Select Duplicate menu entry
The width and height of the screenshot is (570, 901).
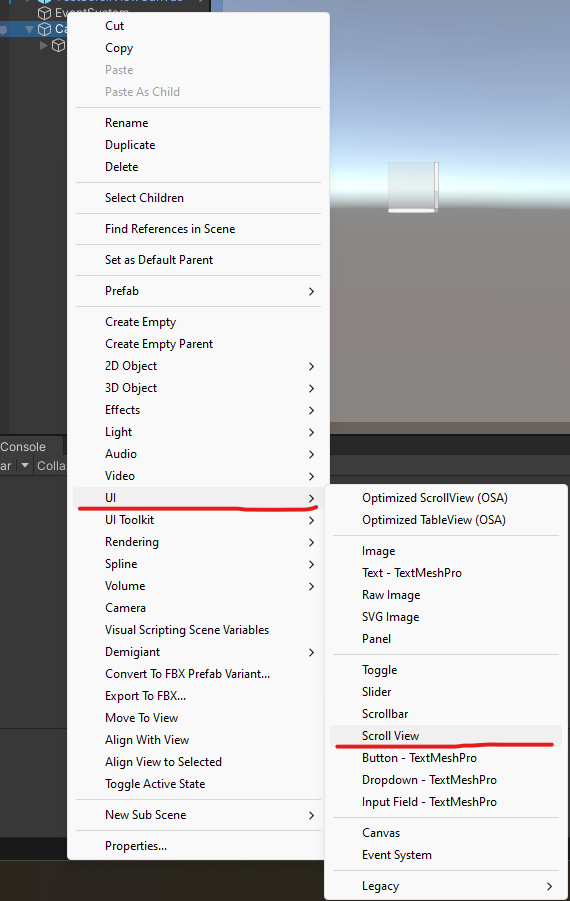point(198,145)
